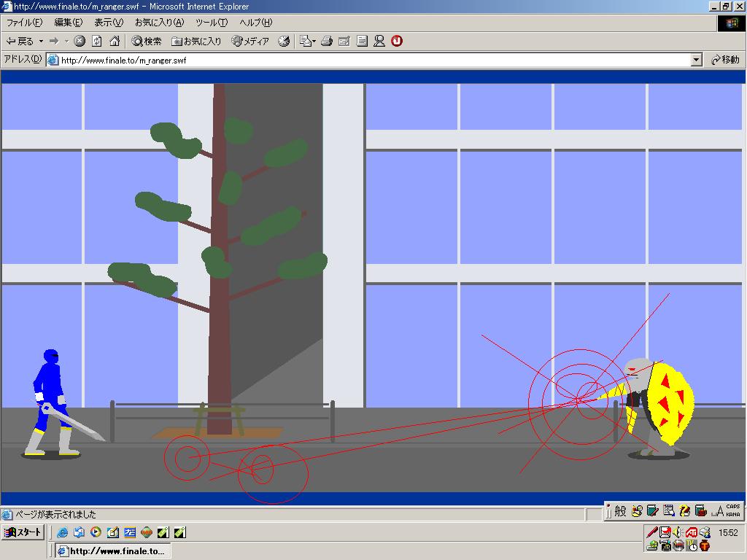
Task: Click the IME properties icon on language bar
Action: [x=668, y=511]
